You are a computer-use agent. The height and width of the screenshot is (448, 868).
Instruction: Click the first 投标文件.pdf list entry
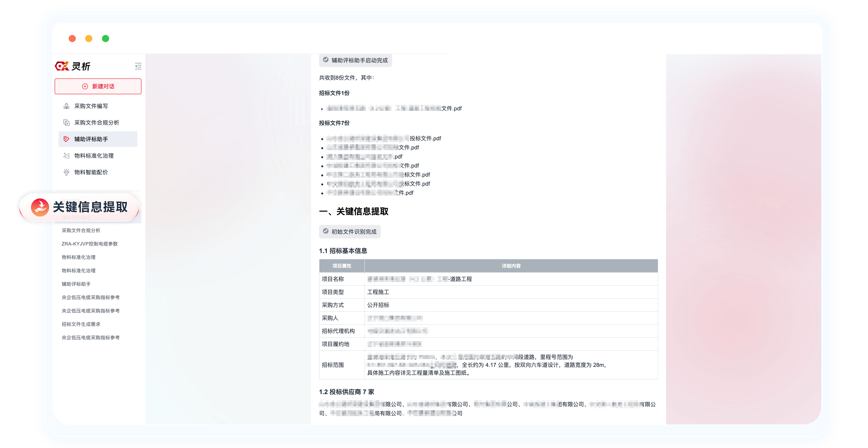pos(383,138)
